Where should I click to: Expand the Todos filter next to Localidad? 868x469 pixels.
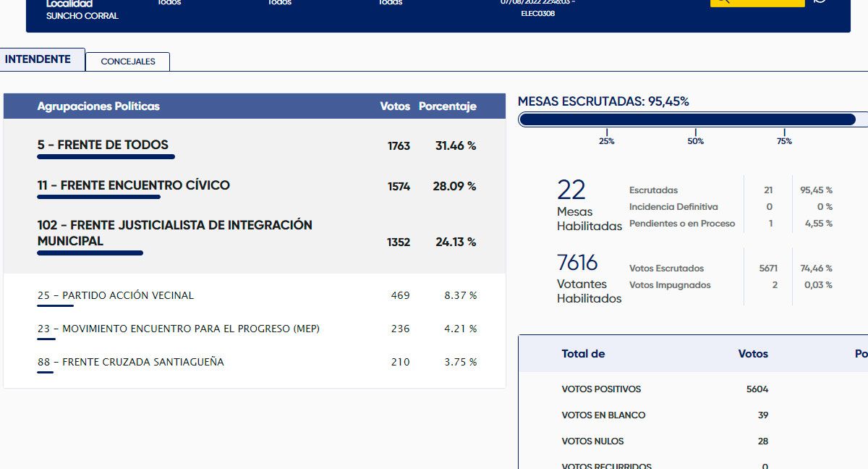[x=169, y=3]
